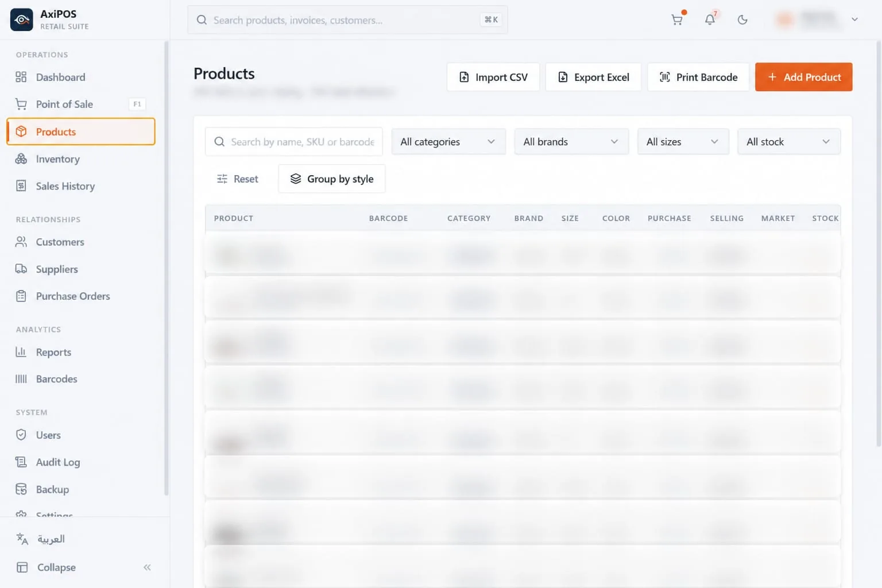Open the All sizes dropdown
Viewport: 882px width, 588px height.
click(x=683, y=142)
